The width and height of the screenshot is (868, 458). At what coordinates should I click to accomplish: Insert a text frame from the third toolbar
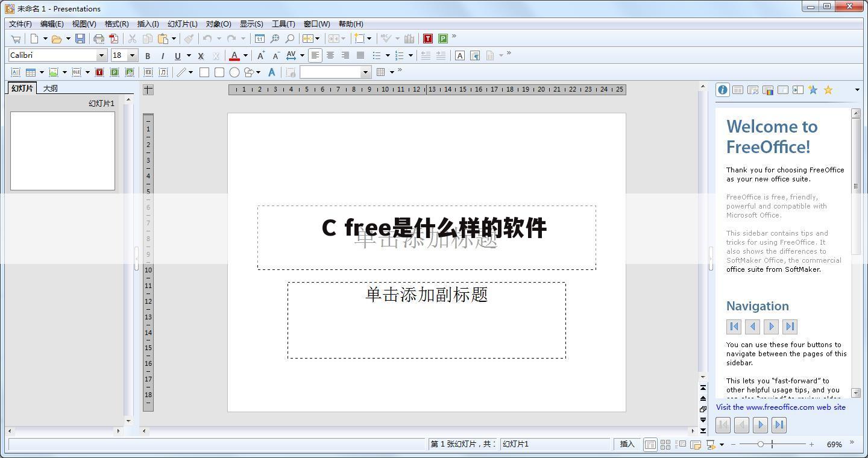click(16, 72)
